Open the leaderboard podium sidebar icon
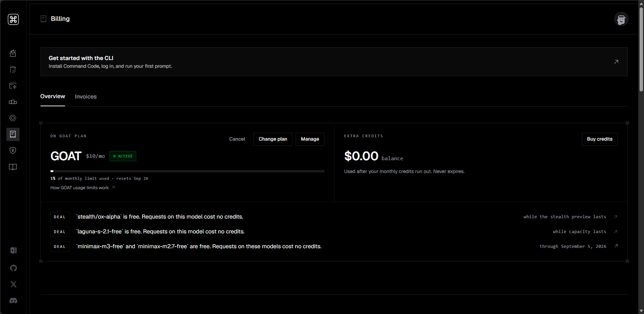The width and height of the screenshot is (644, 314). click(13, 102)
